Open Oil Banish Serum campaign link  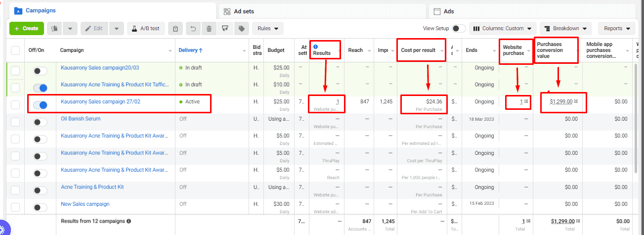81,119
